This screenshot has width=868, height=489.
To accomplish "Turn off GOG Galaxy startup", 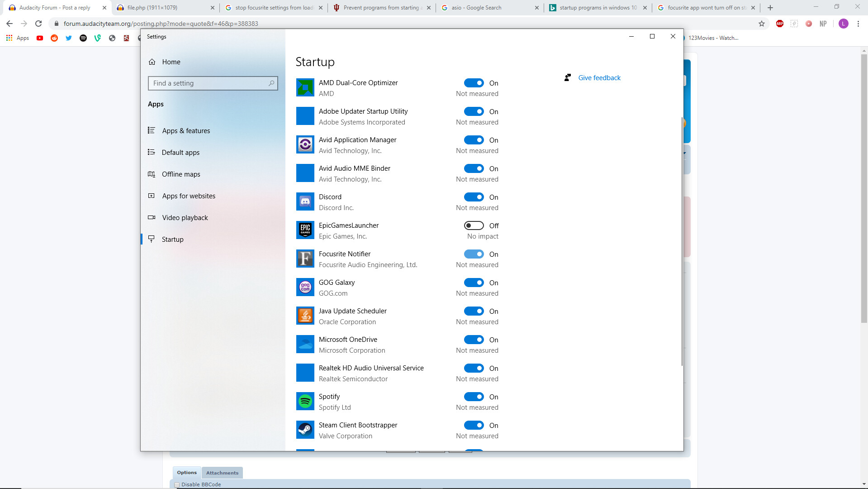I will [x=474, y=283].
